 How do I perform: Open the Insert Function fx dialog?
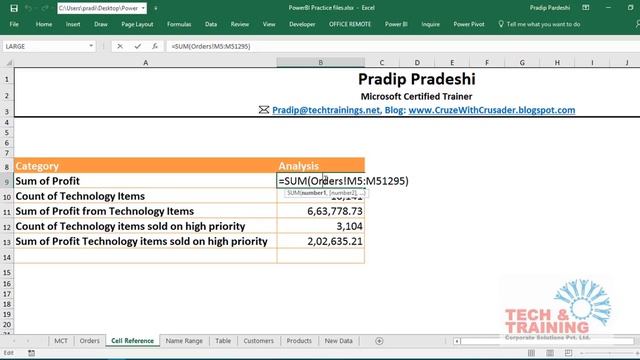155,46
